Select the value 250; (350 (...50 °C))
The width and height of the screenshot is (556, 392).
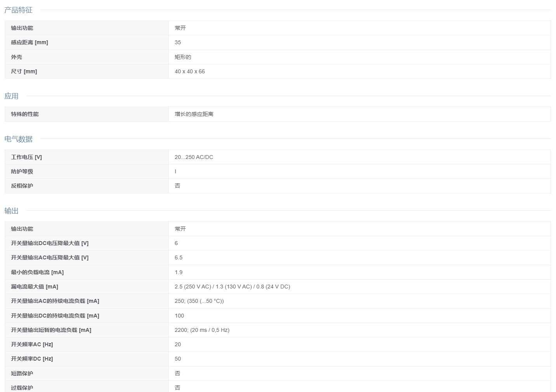[199, 301]
